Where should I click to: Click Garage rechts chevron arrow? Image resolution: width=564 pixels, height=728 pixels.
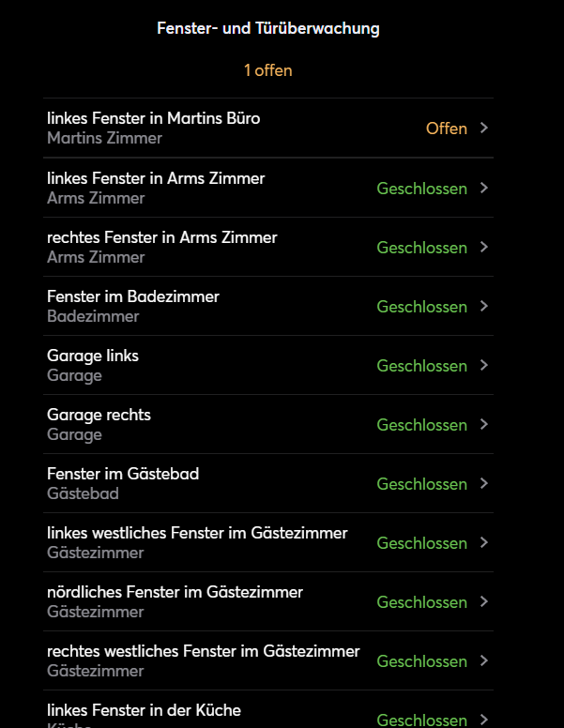pyautogui.click(x=483, y=424)
